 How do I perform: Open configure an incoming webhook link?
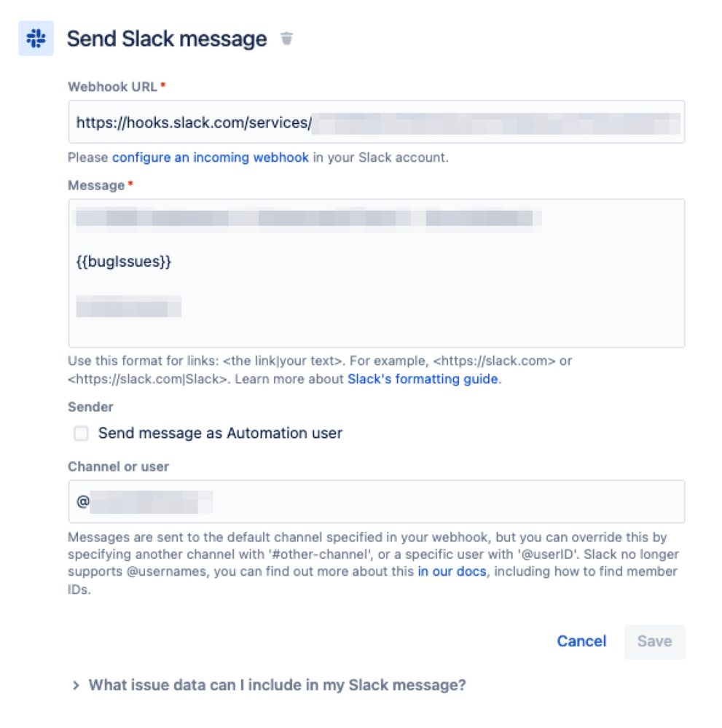click(211, 157)
